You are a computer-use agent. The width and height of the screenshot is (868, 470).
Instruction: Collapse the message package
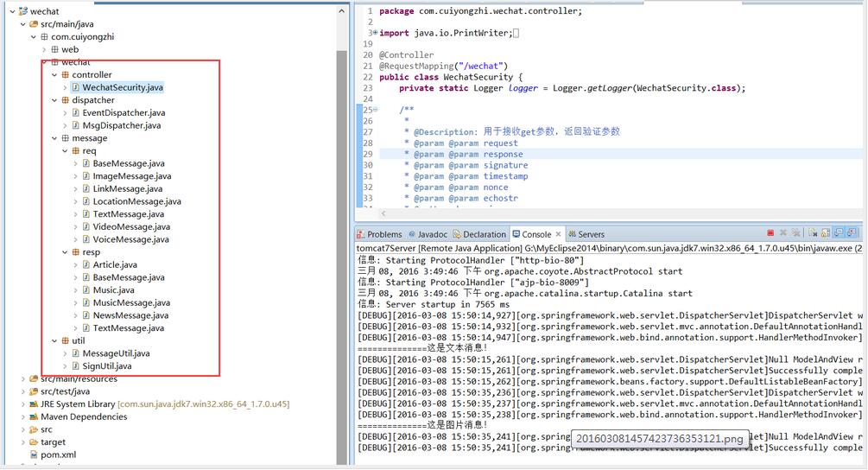[54, 138]
